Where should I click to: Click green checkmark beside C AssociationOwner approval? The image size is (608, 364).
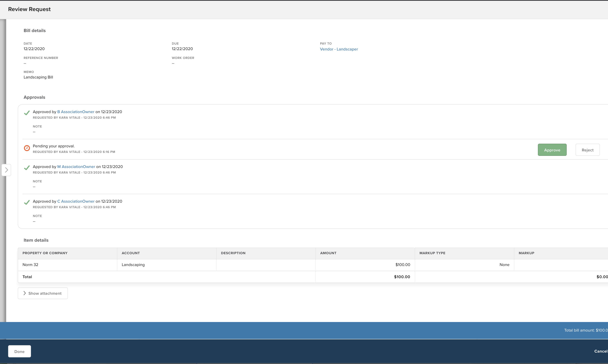click(x=27, y=202)
